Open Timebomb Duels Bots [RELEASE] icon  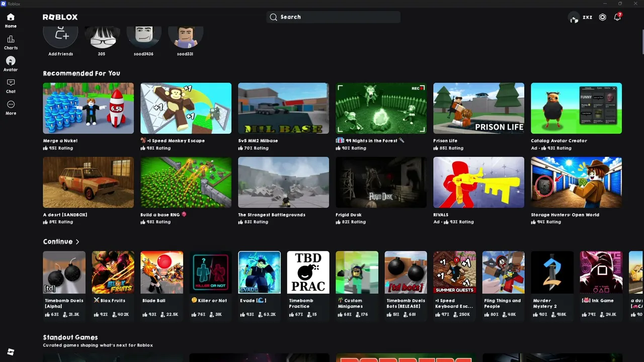tap(406, 273)
